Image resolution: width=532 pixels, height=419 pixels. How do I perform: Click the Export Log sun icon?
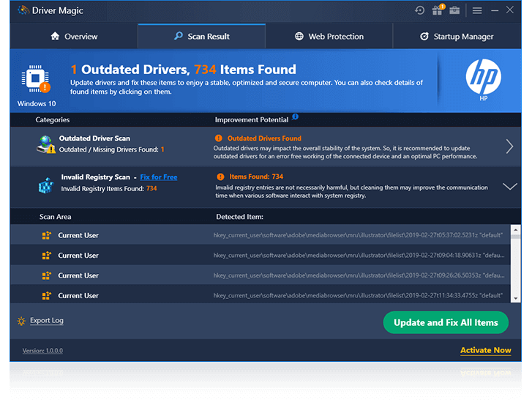21,321
